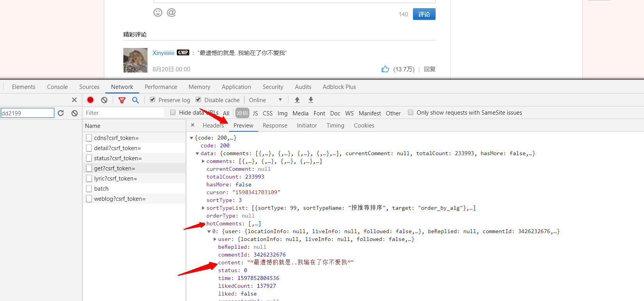
Task: Toggle the Preserve log checkbox
Action: 153,100
